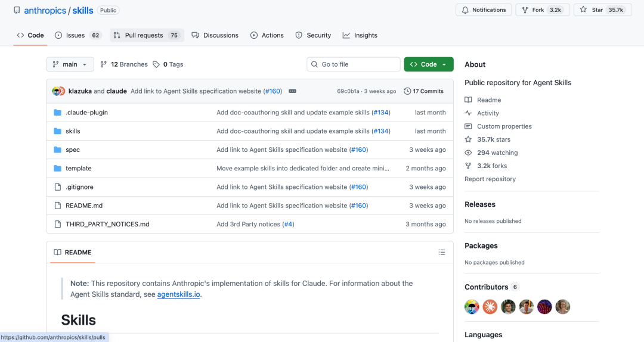Click the Notifications bell button
This screenshot has width=644, height=342.
pyautogui.click(x=483, y=10)
